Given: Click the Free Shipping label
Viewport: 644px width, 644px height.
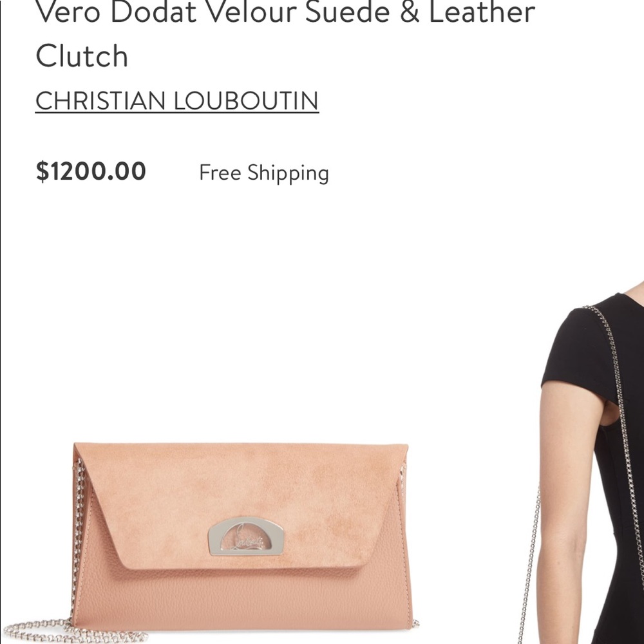Looking at the screenshot, I should (263, 173).
